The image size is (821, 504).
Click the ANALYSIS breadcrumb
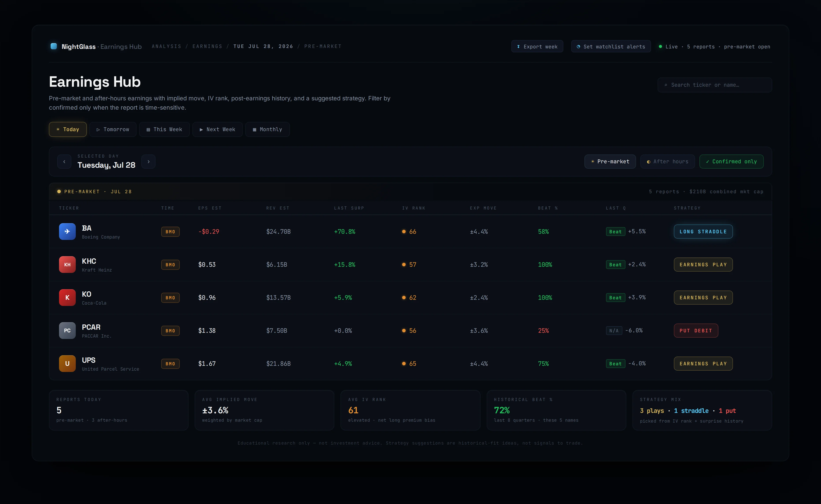pyautogui.click(x=166, y=46)
